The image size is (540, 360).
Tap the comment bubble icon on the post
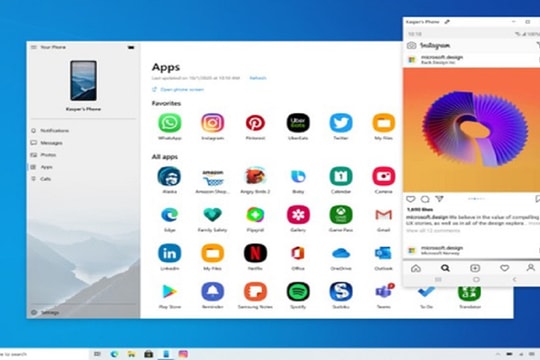[425, 199]
